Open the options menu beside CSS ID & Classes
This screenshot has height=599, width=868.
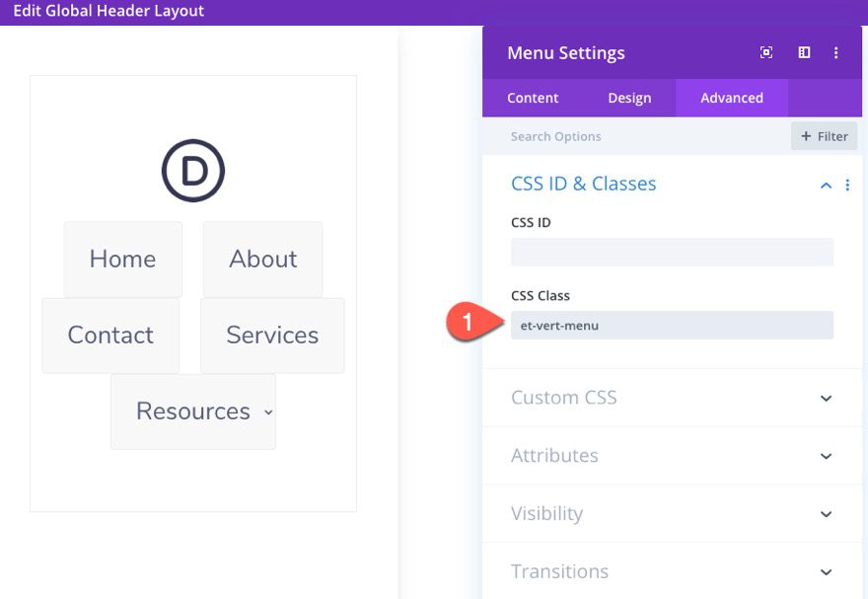coord(846,185)
